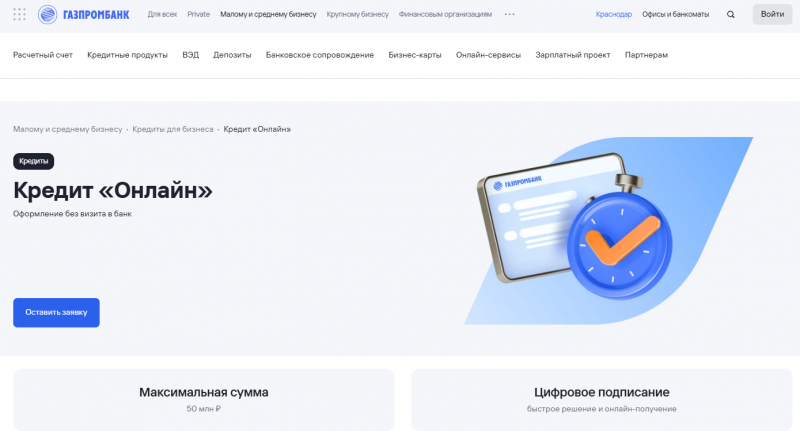The image size is (800, 431).
Task: Open Финансовым организациям section
Action: (445, 14)
